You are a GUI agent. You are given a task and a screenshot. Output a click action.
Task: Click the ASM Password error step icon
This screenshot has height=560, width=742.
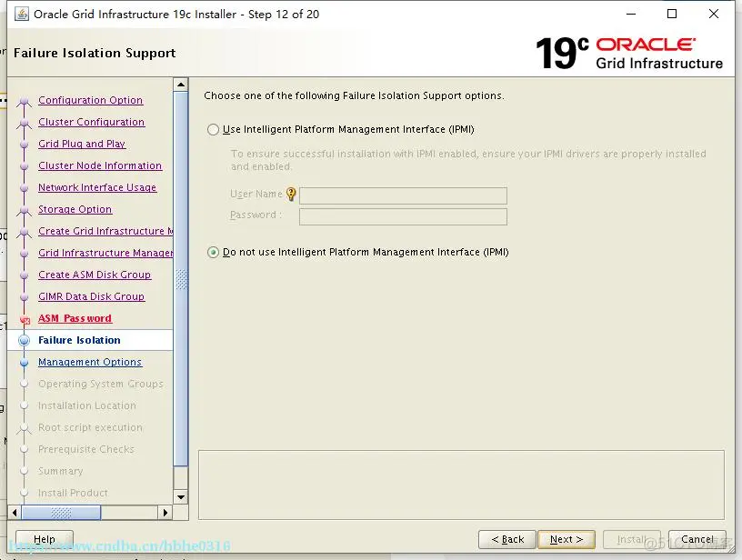pyautogui.click(x=25, y=320)
